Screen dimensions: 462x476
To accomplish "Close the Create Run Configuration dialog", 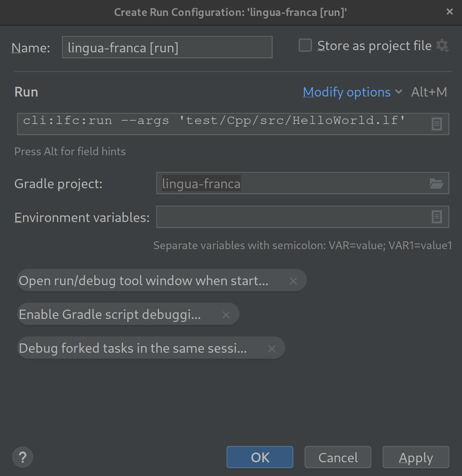I will click(x=449, y=12).
